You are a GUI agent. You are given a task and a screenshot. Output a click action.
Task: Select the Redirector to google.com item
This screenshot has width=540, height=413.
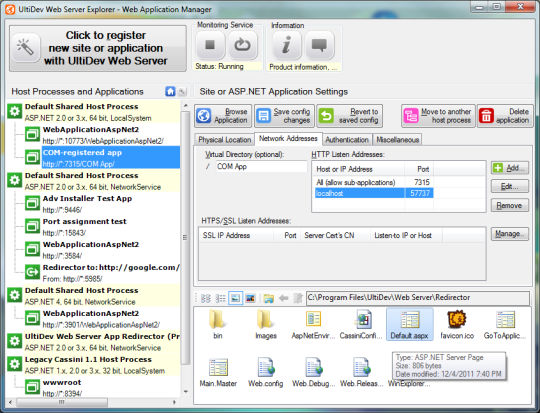[x=103, y=273]
